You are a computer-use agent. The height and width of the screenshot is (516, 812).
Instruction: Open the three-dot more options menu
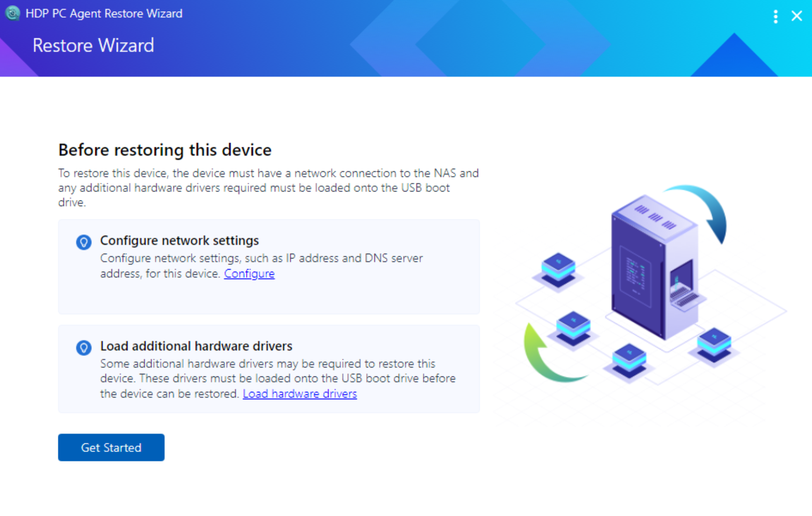(x=775, y=16)
